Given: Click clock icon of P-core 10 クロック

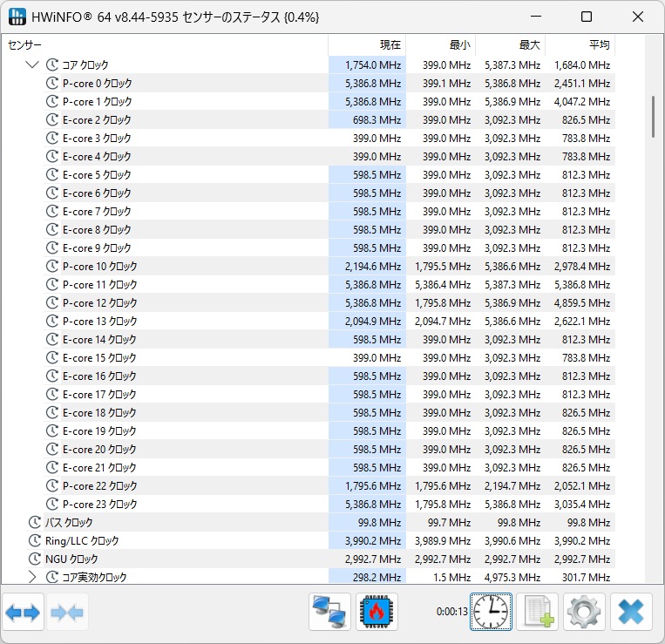Looking at the screenshot, I should (51, 267).
